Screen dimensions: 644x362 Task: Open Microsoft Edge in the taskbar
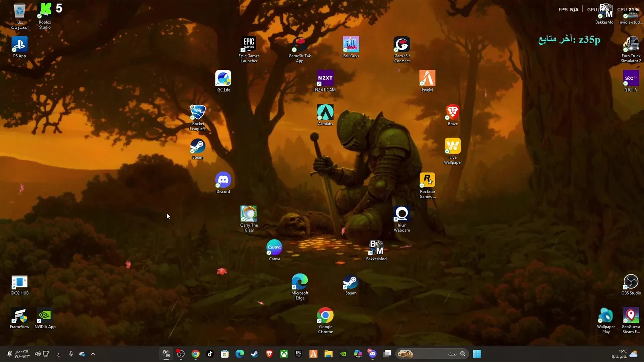click(239, 354)
